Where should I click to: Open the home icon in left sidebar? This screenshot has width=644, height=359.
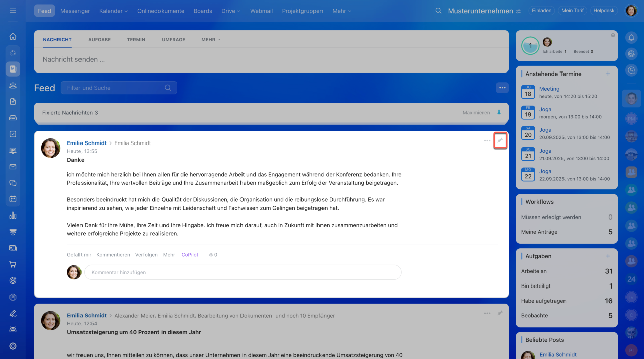point(13,36)
